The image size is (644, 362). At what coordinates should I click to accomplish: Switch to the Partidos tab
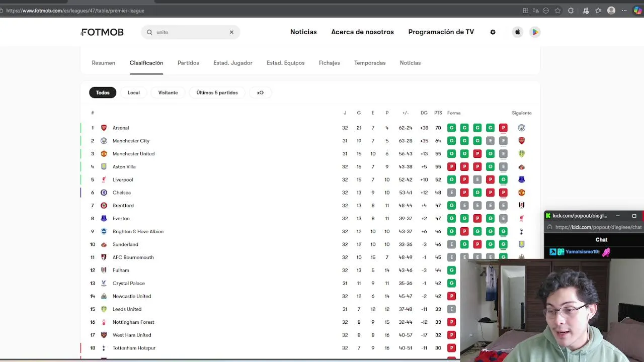click(x=188, y=63)
